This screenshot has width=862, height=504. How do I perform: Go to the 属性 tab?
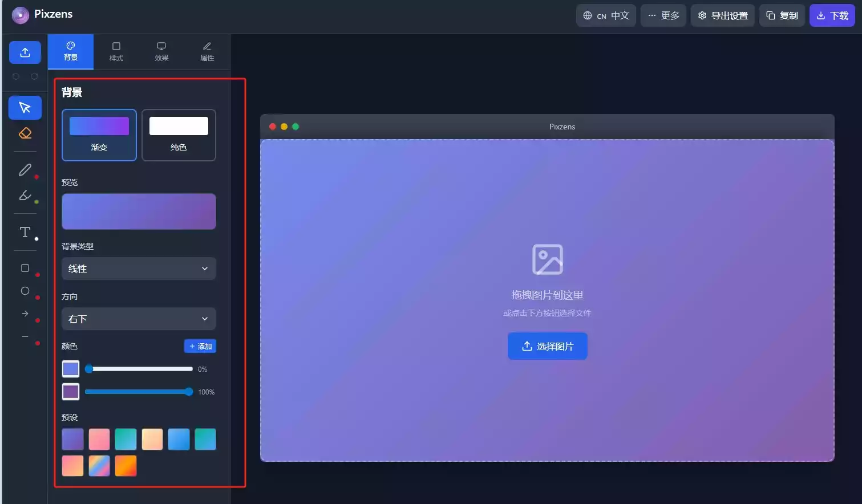pyautogui.click(x=207, y=51)
